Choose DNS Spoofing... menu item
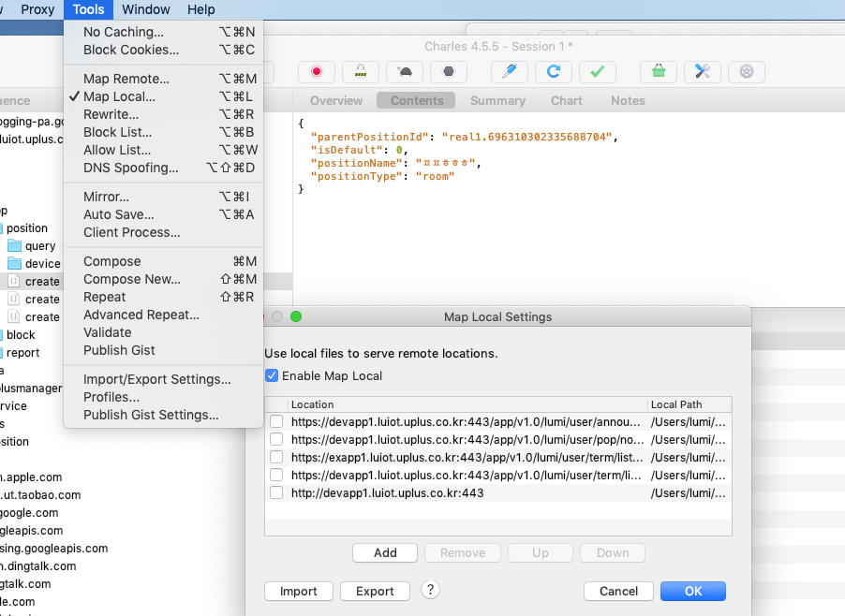The height and width of the screenshot is (616, 845). 163,168
